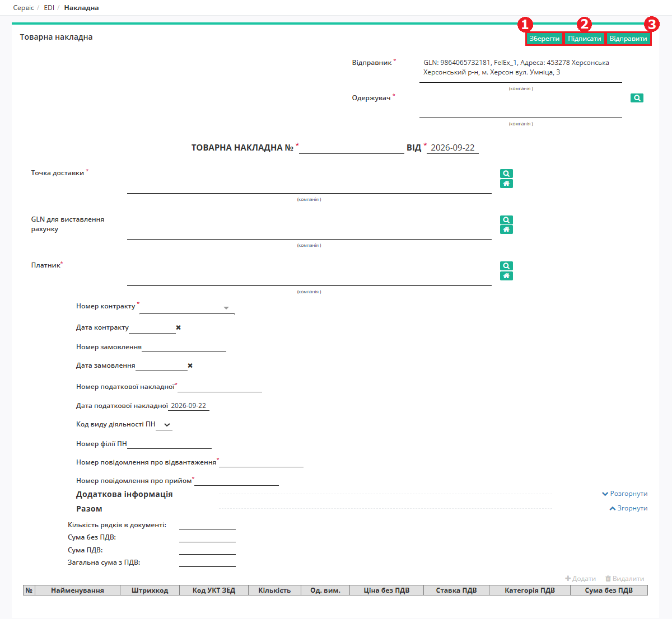Click the Відправник GLN address text
Image resolution: width=672 pixels, height=619 pixels.
point(516,67)
